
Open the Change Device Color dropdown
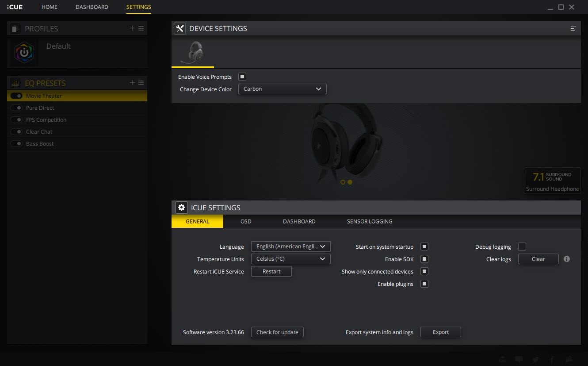(x=282, y=89)
